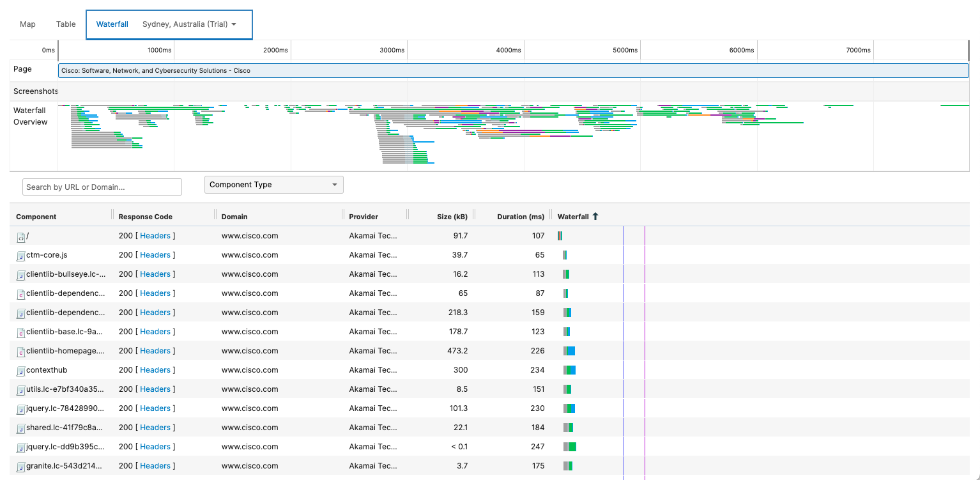Sort by the Duration (ms) column header
This screenshot has height=480, width=980.
pyautogui.click(x=520, y=217)
